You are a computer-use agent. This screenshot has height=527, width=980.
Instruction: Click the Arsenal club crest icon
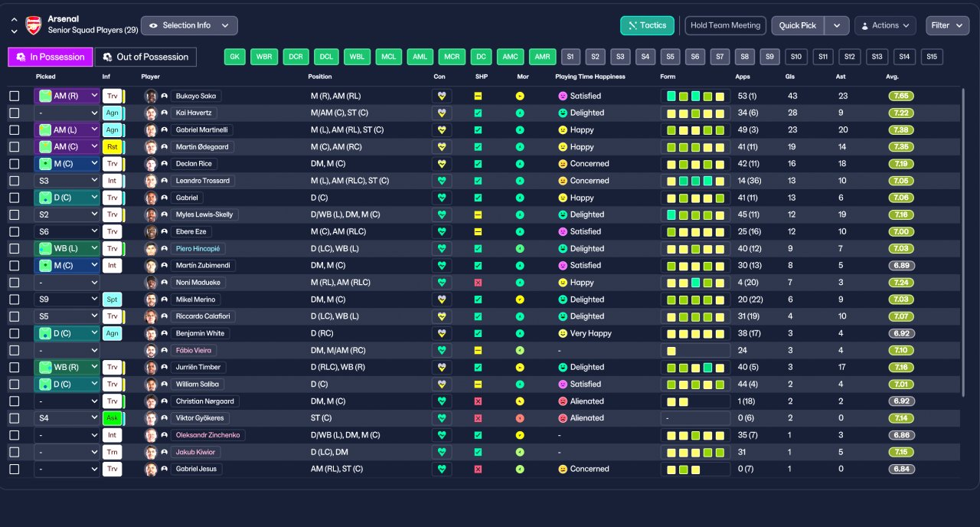pos(34,25)
